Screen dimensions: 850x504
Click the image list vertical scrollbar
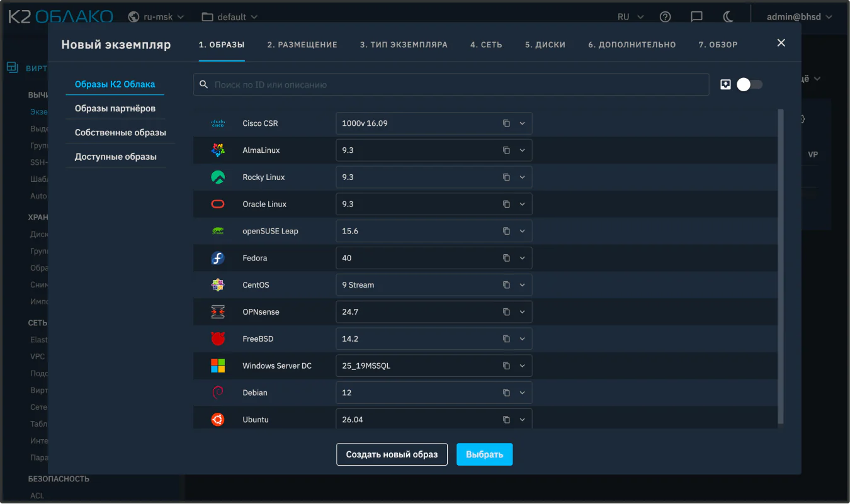[781, 267]
